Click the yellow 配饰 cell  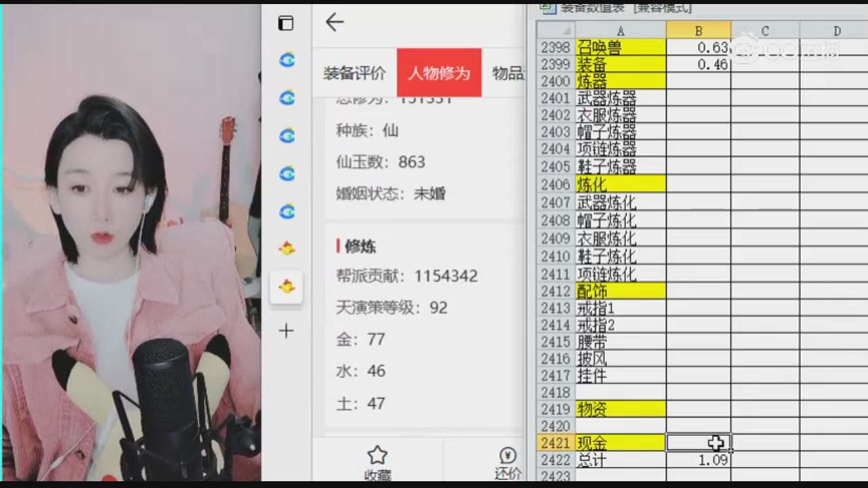tap(620, 291)
